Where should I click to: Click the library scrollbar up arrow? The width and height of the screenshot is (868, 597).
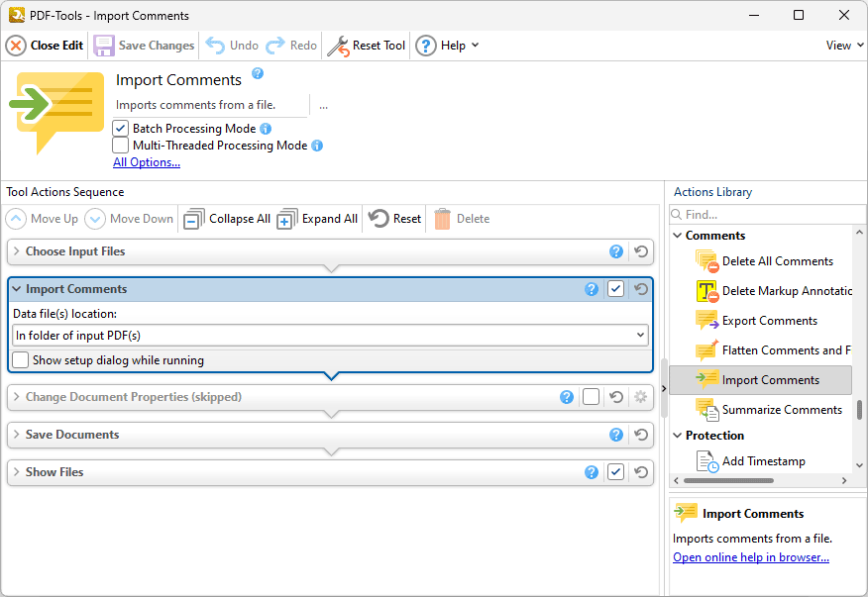[x=859, y=233]
